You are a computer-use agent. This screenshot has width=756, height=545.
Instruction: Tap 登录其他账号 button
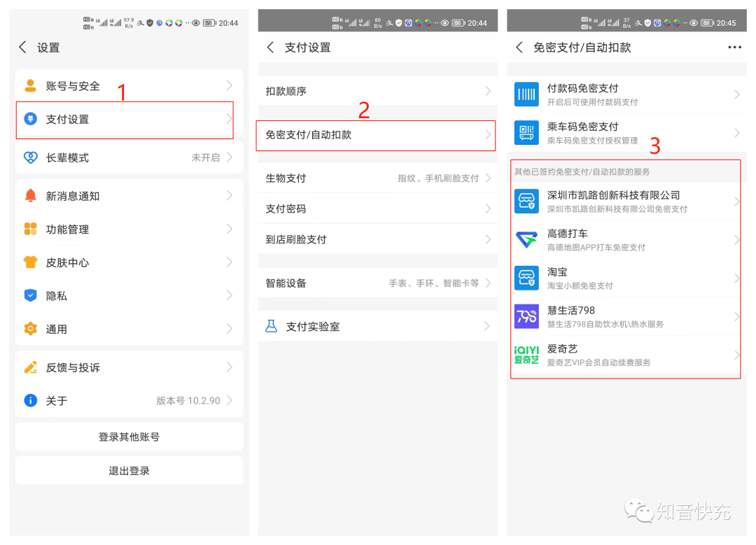129,437
